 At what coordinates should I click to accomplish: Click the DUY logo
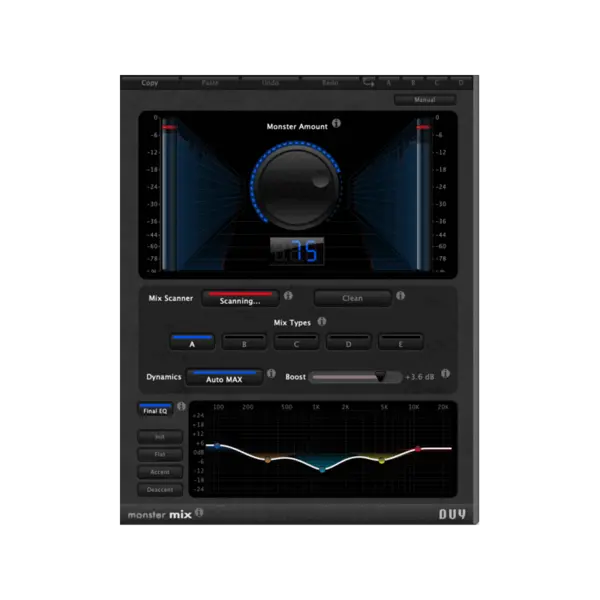(x=452, y=514)
